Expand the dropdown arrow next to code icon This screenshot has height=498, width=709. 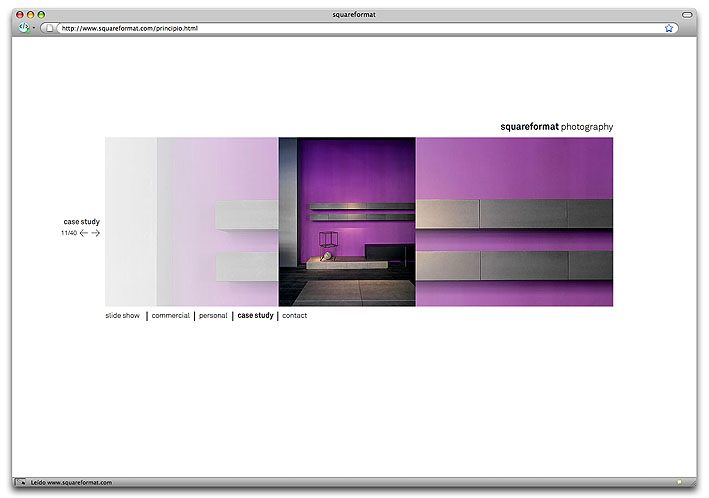[x=34, y=28]
